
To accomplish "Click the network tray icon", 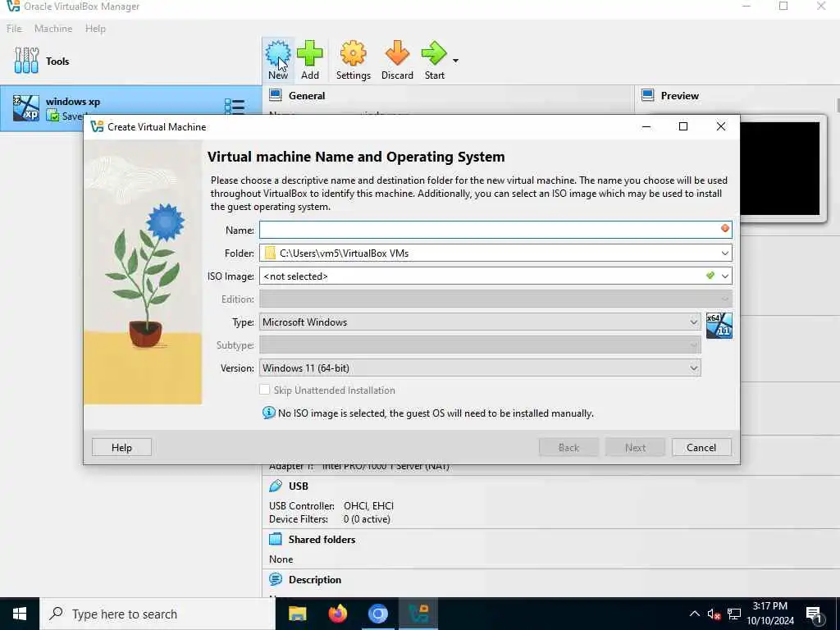I will (734, 614).
